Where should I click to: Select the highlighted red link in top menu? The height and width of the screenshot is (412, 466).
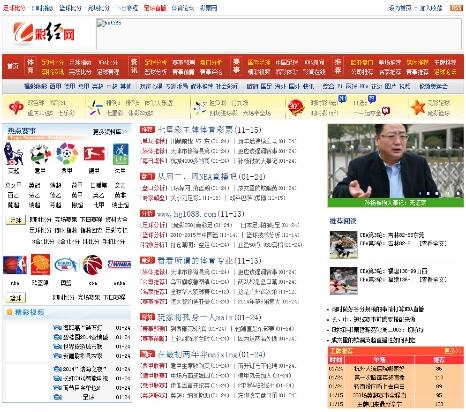point(155,8)
